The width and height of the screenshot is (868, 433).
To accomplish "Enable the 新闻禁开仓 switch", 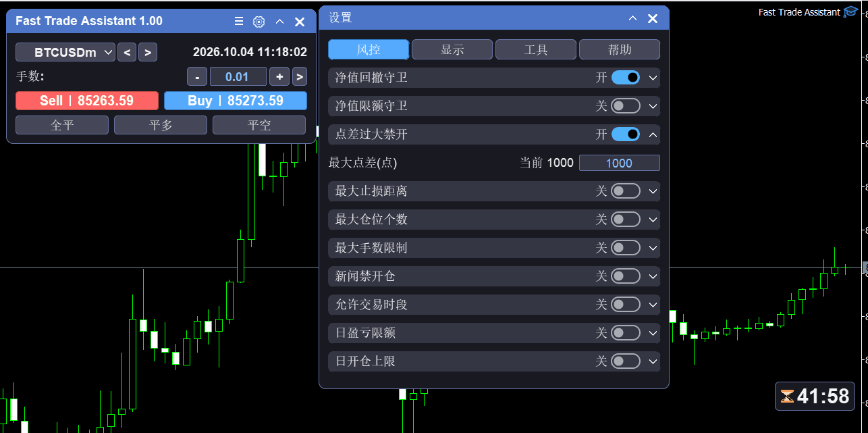I will click(626, 276).
